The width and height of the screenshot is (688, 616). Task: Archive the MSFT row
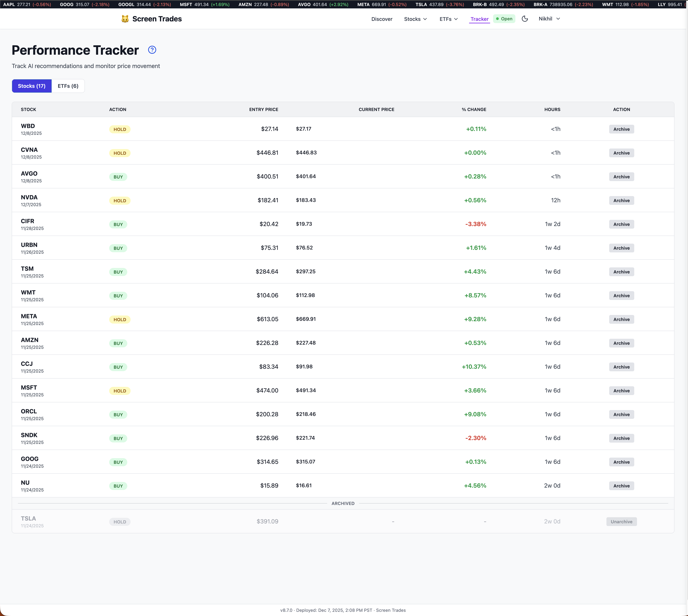pyautogui.click(x=621, y=391)
